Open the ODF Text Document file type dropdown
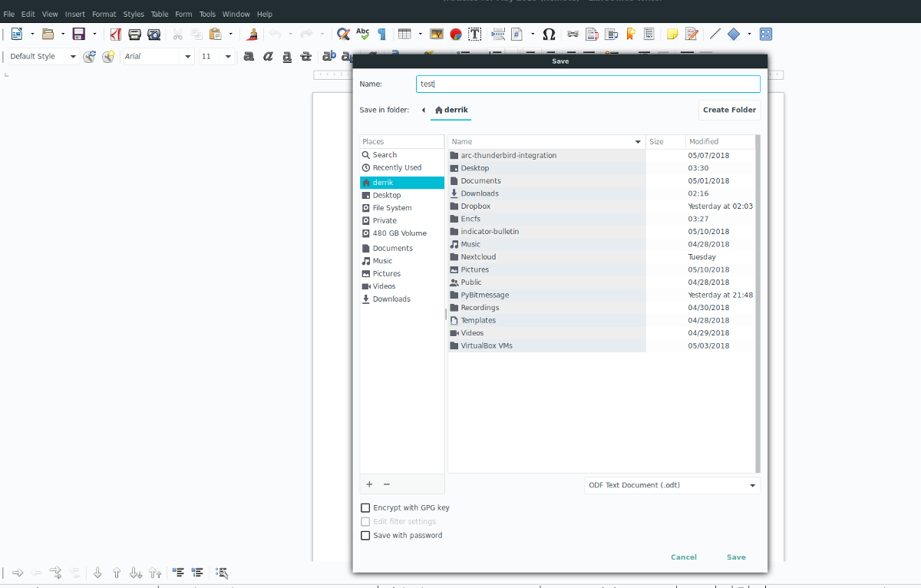This screenshot has height=588, width=921. (x=672, y=485)
